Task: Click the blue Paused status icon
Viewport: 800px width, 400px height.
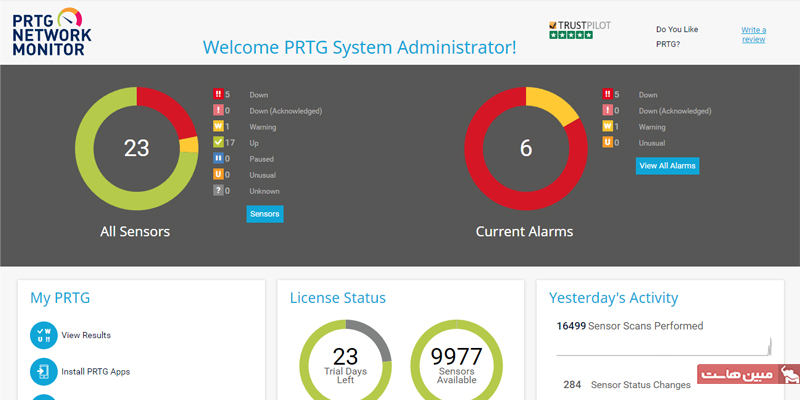Action: click(219, 159)
